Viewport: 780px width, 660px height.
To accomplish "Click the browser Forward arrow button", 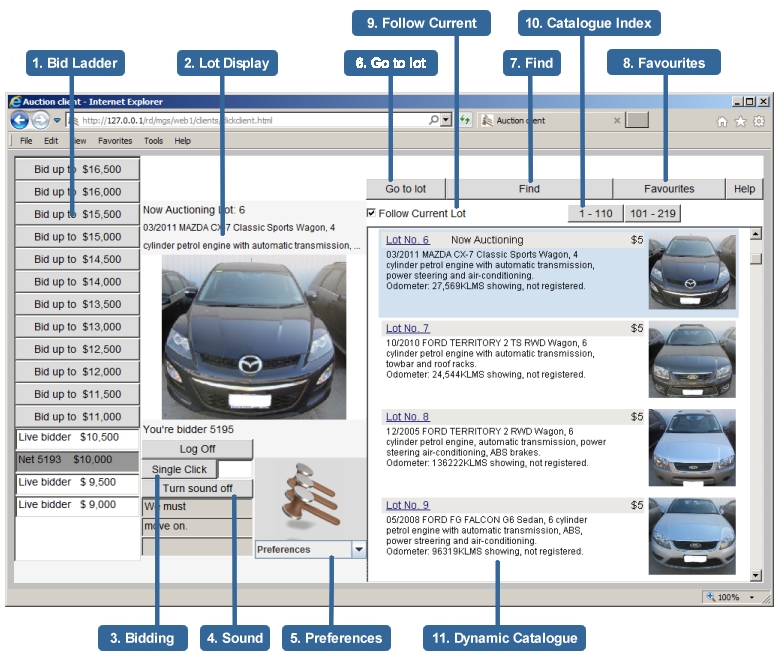I will tap(40, 120).
